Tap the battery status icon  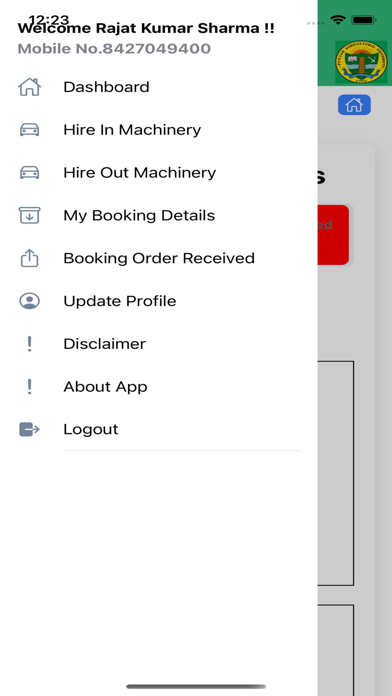364,20
